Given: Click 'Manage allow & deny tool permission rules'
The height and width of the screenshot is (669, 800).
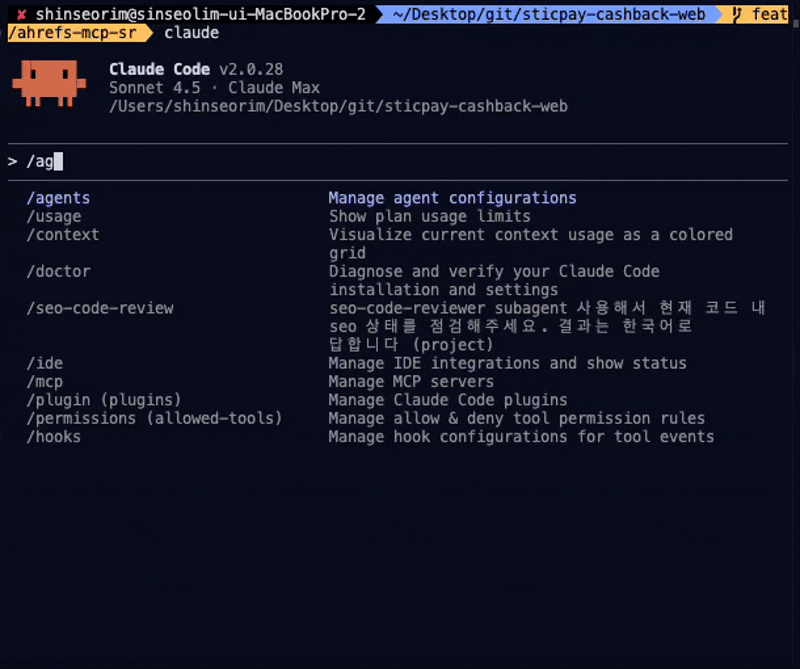Looking at the screenshot, I should [x=517, y=418].
